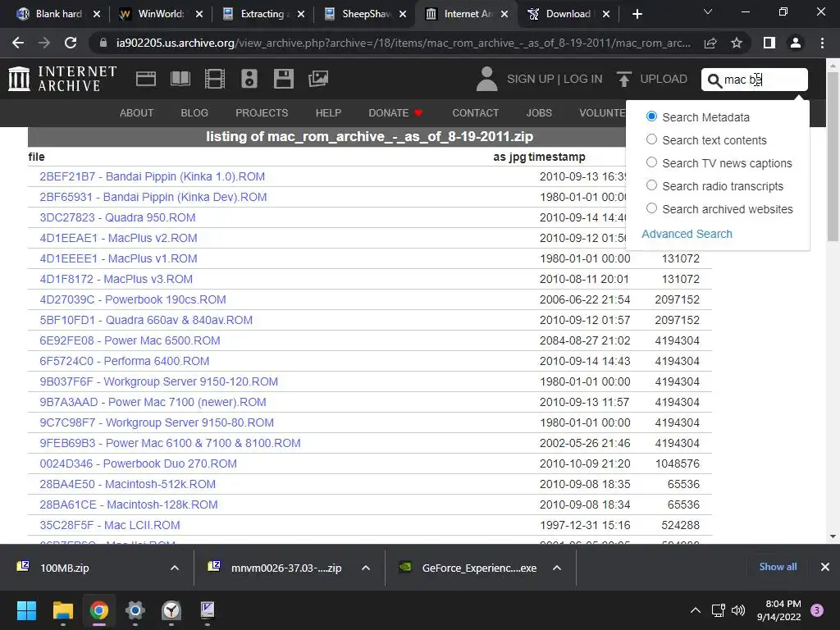840x630 pixels.
Task: Click the UPLOAD link text
Action: point(664,79)
